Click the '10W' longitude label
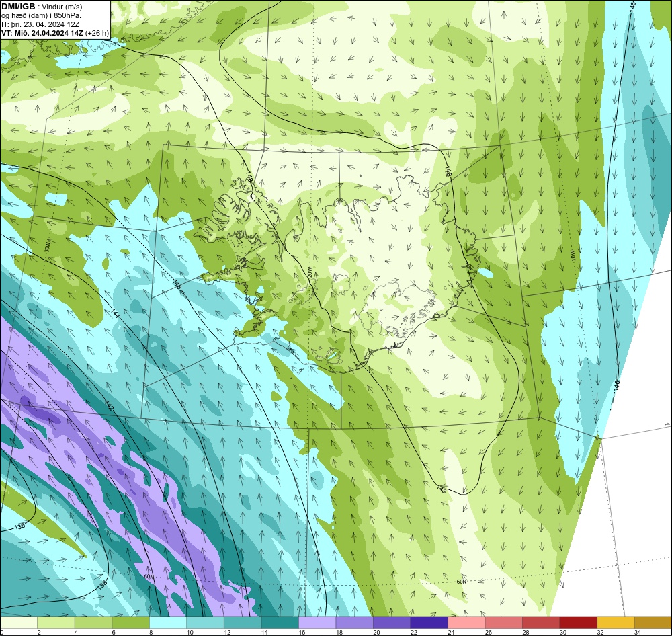This screenshot has height=636, width=672. (x=573, y=256)
